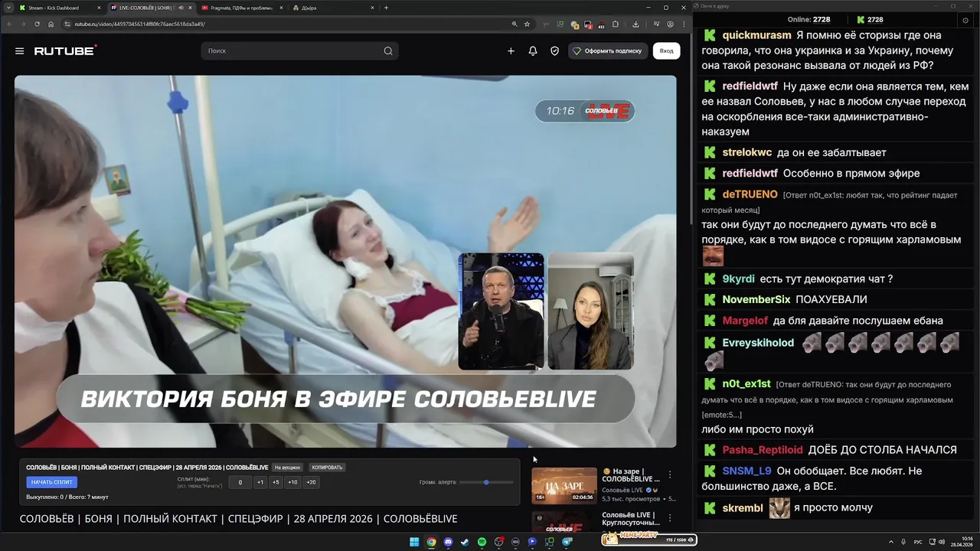Open chat settings gear in chat window
The height and width of the screenshot is (551, 980).
pyautogui.click(x=965, y=21)
